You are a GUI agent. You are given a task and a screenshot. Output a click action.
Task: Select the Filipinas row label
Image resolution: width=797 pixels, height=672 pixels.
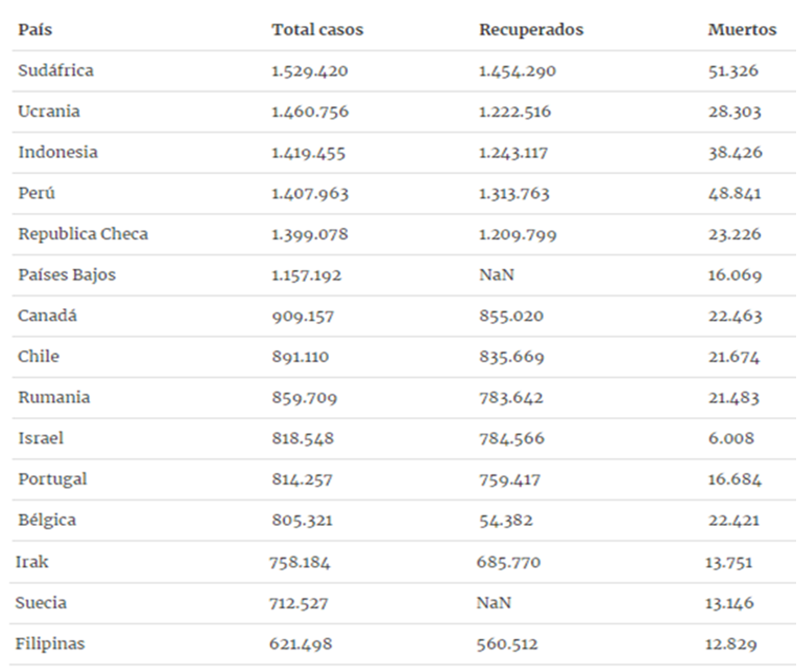coord(50,643)
